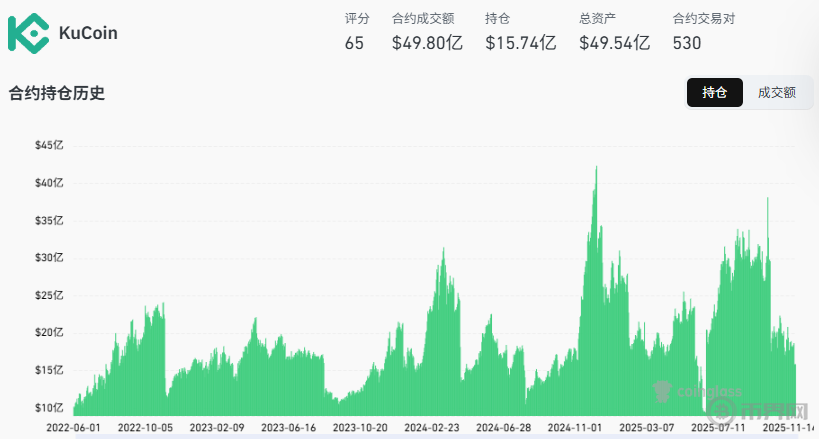The height and width of the screenshot is (439, 819).
Task: Click the KuCoin green logo icon
Action: (x=28, y=32)
